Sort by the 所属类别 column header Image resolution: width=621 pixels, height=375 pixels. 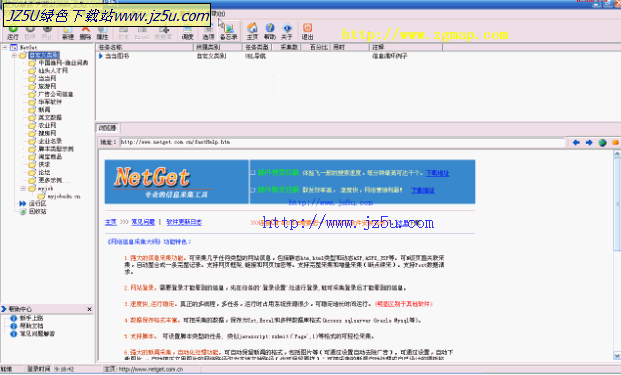click(218, 48)
